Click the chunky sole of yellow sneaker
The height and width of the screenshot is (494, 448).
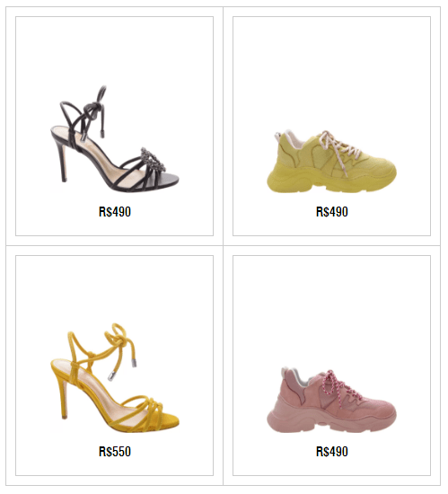click(331, 181)
